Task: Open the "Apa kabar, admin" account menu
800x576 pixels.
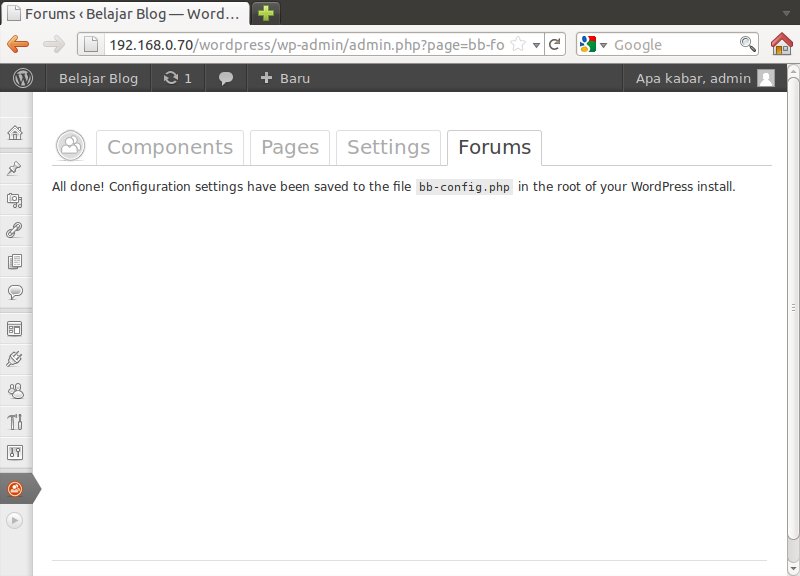Action: [704, 78]
